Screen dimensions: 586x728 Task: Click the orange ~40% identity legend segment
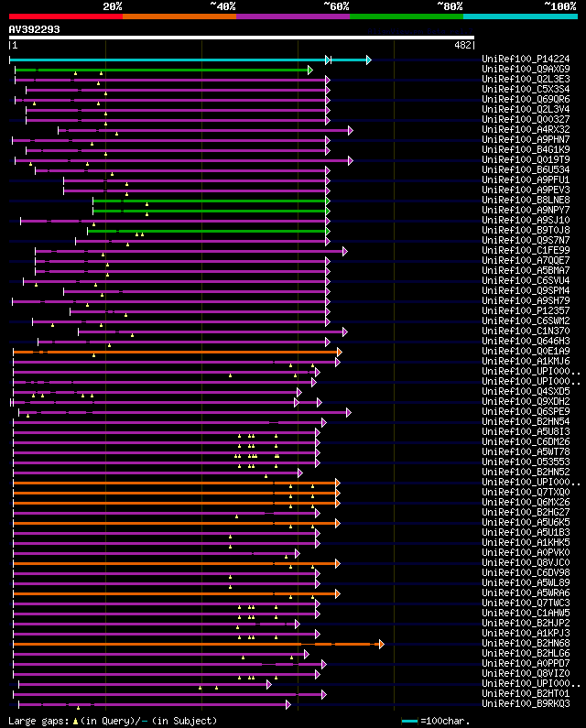[179, 16]
